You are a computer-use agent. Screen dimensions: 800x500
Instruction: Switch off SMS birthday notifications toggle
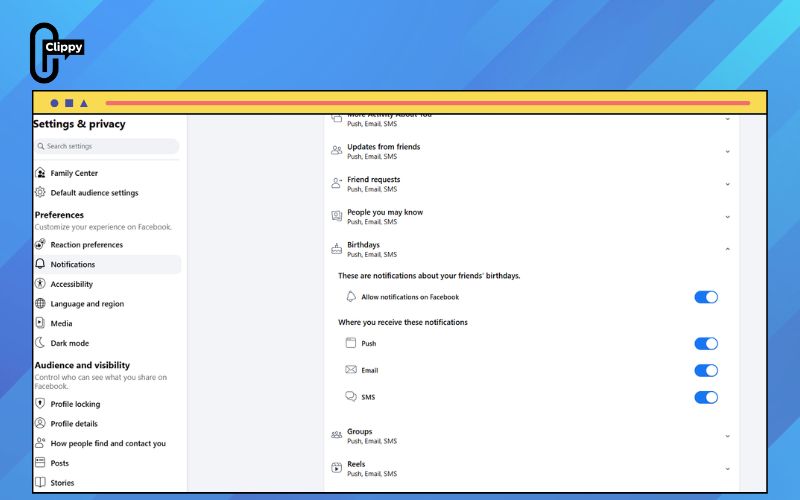pyautogui.click(x=706, y=397)
